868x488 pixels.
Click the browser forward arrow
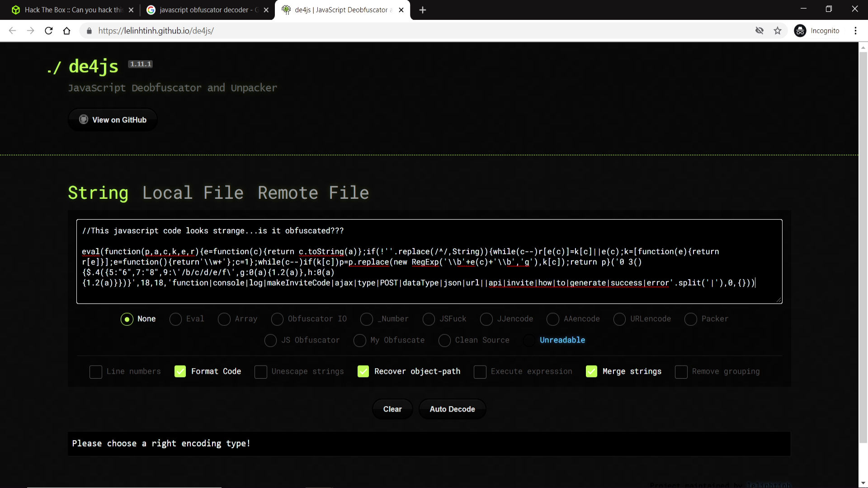(x=30, y=31)
